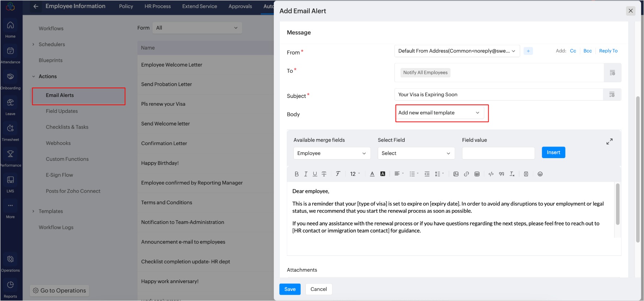The image size is (644, 301).
Task: Choose the text font color option
Action: coord(372,174)
